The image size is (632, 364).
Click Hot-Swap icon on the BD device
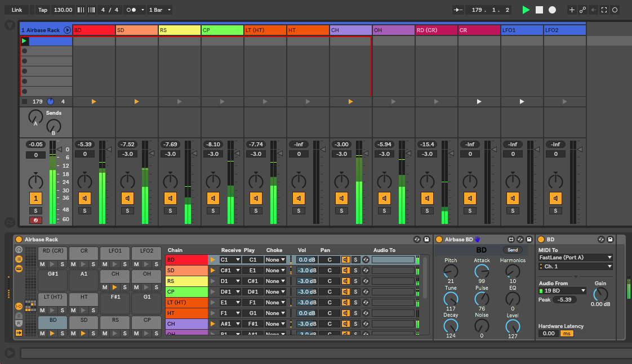point(601,240)
